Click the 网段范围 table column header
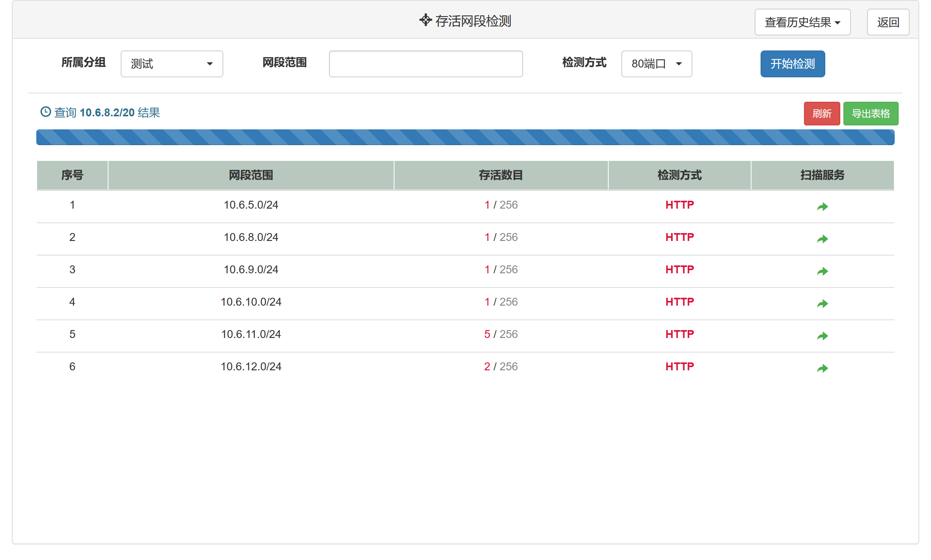Image resolution: width=931 pixels, height=560 pixels. coord(251,175)
